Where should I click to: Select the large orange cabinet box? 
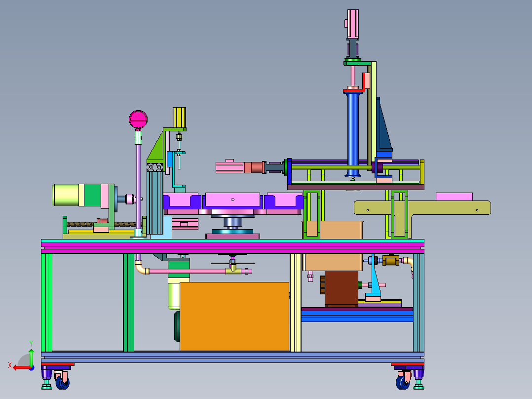click(x=234, y=316)
